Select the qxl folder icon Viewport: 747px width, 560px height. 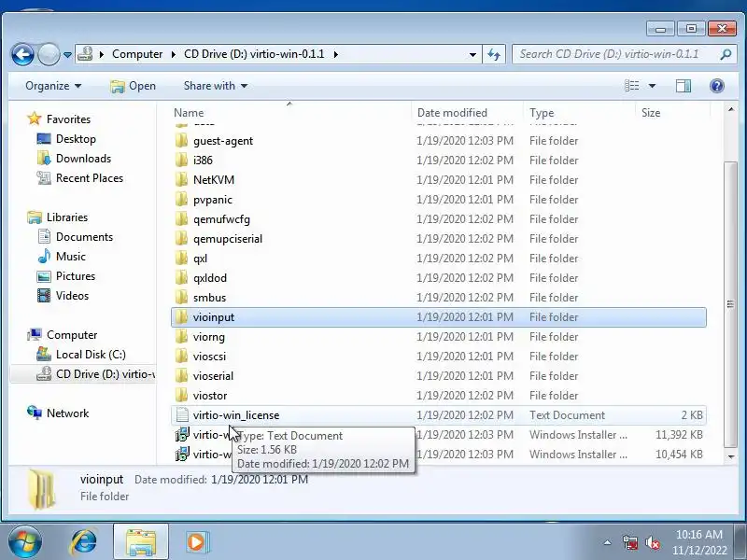pyautogui.click(x=181, y=259)
